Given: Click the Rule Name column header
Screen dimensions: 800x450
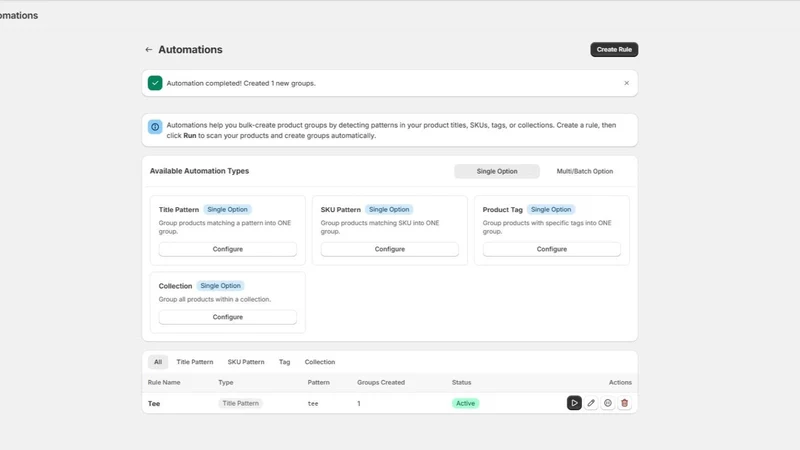Looking at the screenshot, I should click(x=164, y=382).
